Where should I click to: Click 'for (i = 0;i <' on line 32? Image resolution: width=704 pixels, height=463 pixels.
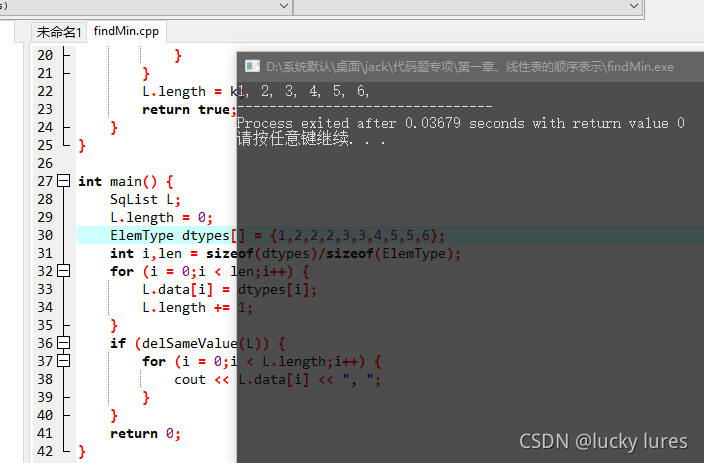(x=166, y=272)
